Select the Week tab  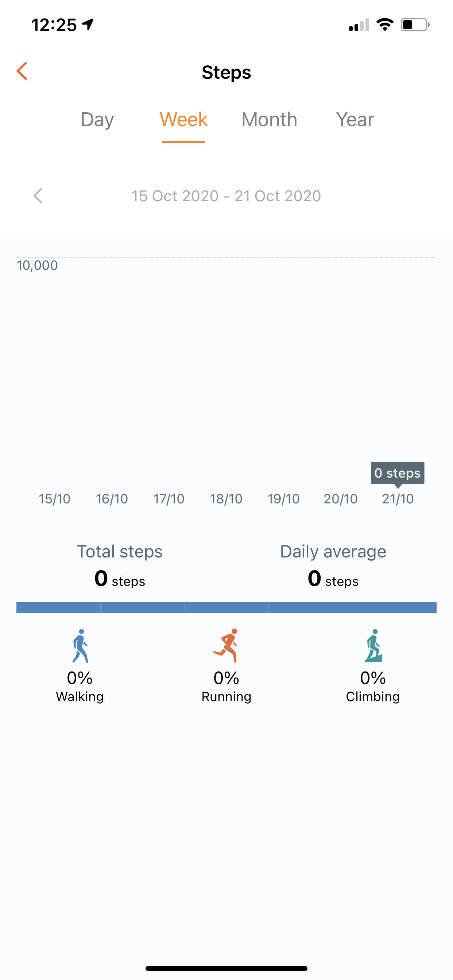[183, 120]
